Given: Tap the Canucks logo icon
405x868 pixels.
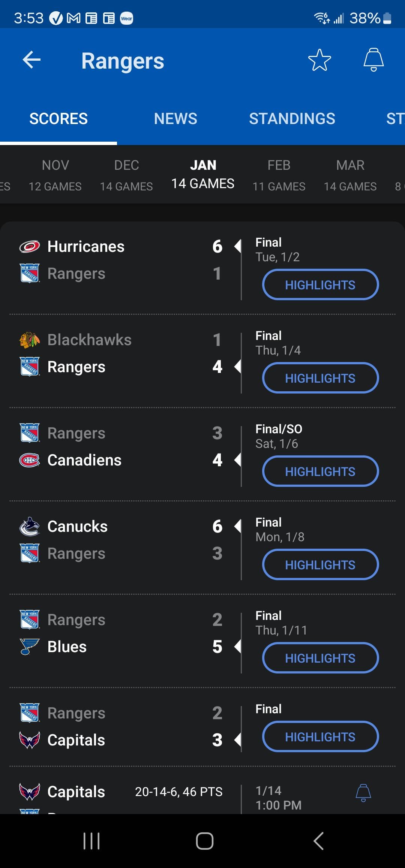Looking at the screenshot, I should [30, 527].
